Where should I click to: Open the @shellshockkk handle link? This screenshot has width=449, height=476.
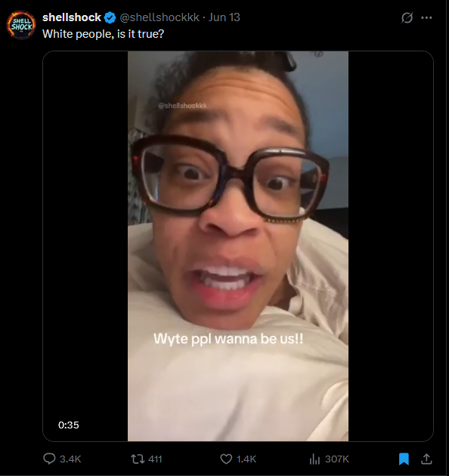[159, 17]
